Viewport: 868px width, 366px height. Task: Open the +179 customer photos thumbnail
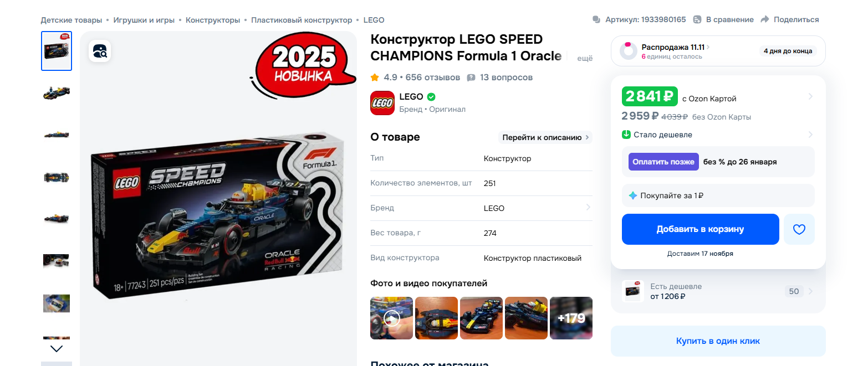pos(571,318)
